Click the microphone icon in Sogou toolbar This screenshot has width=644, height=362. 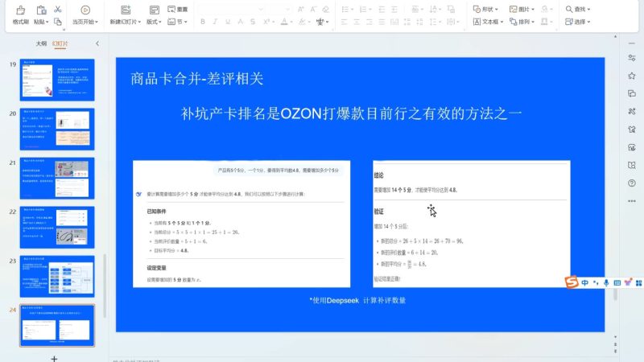point(606,283)
